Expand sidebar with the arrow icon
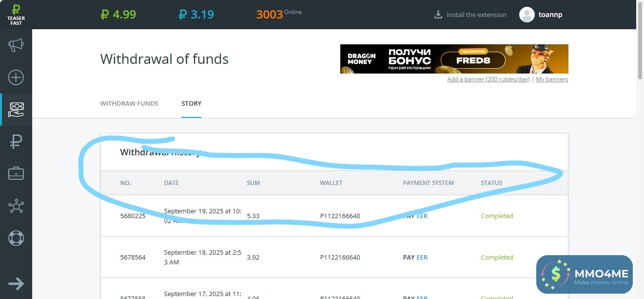The width and height of the screenshot is (644, 299). click(x=16, y=284)
